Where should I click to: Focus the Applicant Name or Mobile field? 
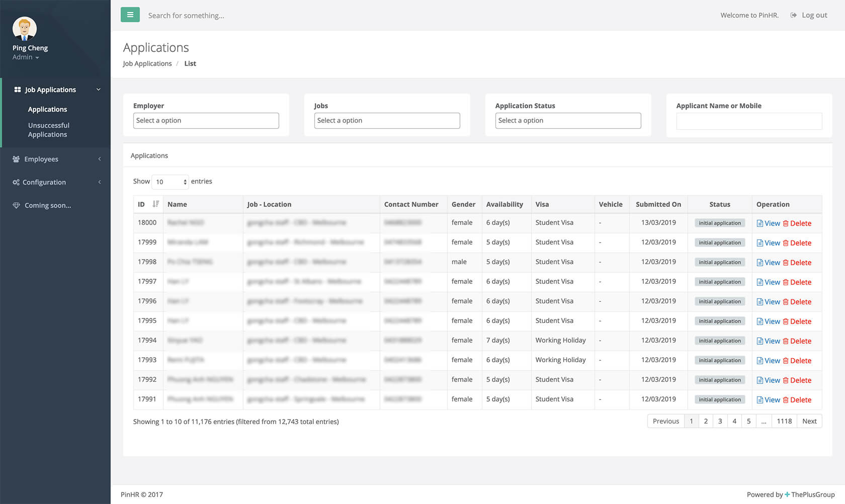pyautogui.click(x=749, y=121)
